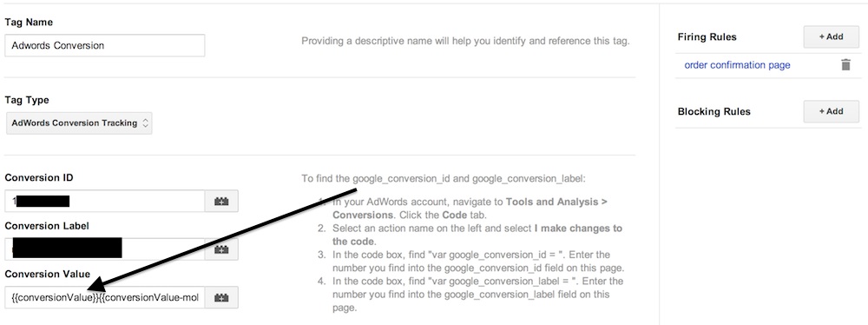Click inside the Conversion Label input field
Viewport: 868px width, 325px height.
(105, 249)
